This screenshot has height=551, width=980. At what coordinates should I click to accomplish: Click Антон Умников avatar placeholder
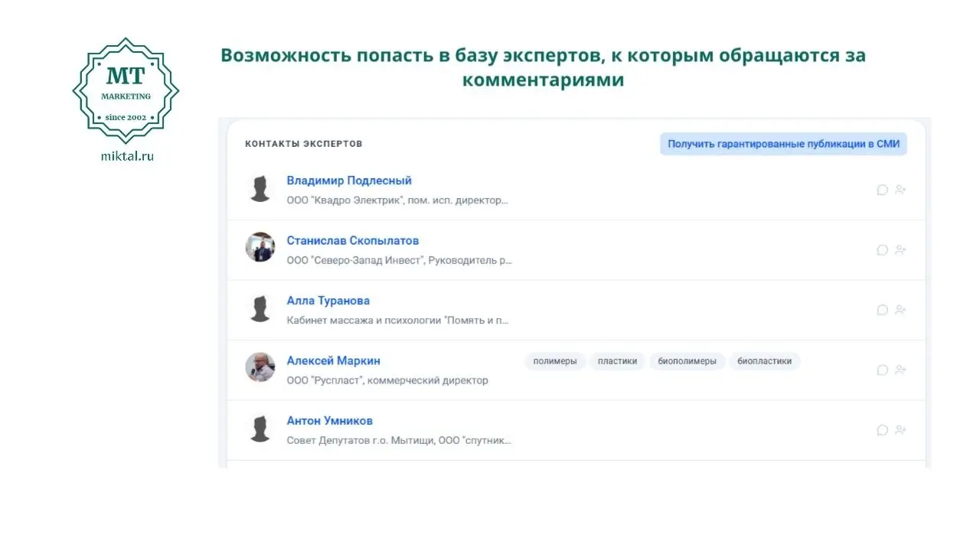[x=260, y=429]
